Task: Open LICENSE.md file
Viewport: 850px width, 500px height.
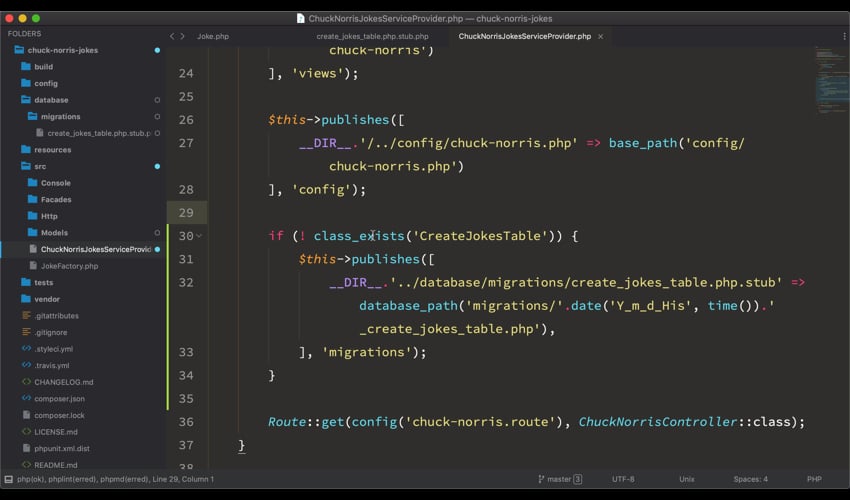Action: point(56,432)
